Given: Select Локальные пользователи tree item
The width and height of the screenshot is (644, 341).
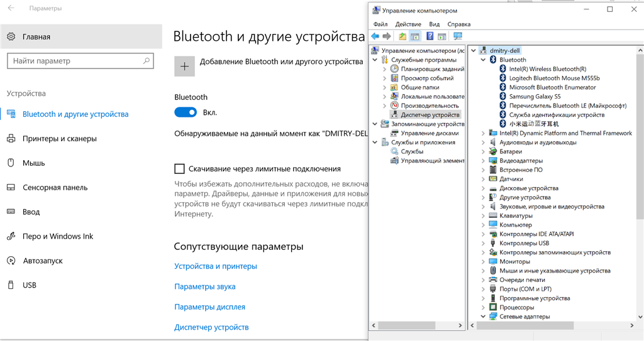Looking at the screenshot, I should click(433, 97).
